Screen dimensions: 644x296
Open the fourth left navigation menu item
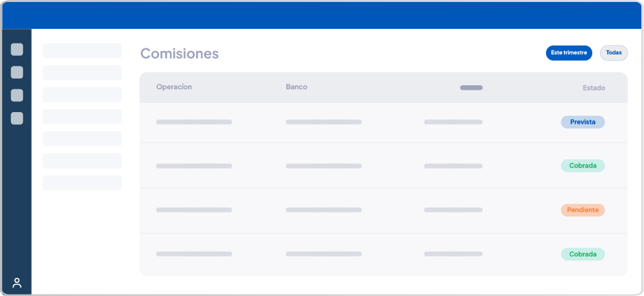click(82, 117)
